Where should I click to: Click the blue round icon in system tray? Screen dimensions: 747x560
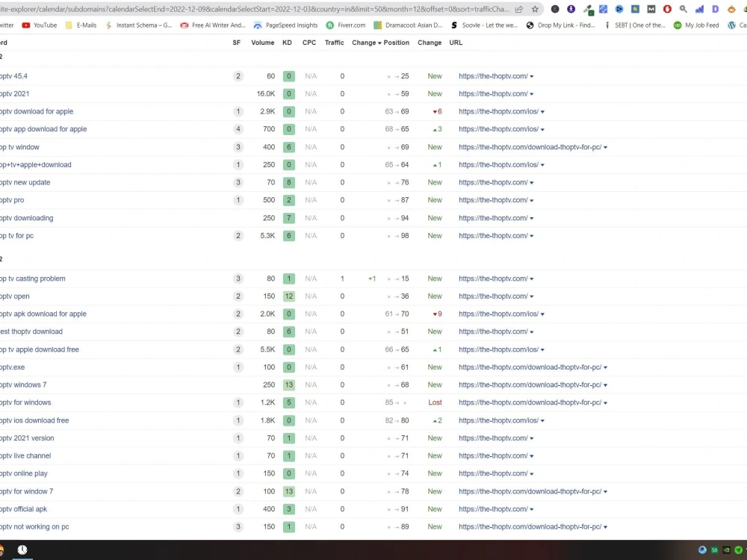pyautogui.click(x=701, y=550)
